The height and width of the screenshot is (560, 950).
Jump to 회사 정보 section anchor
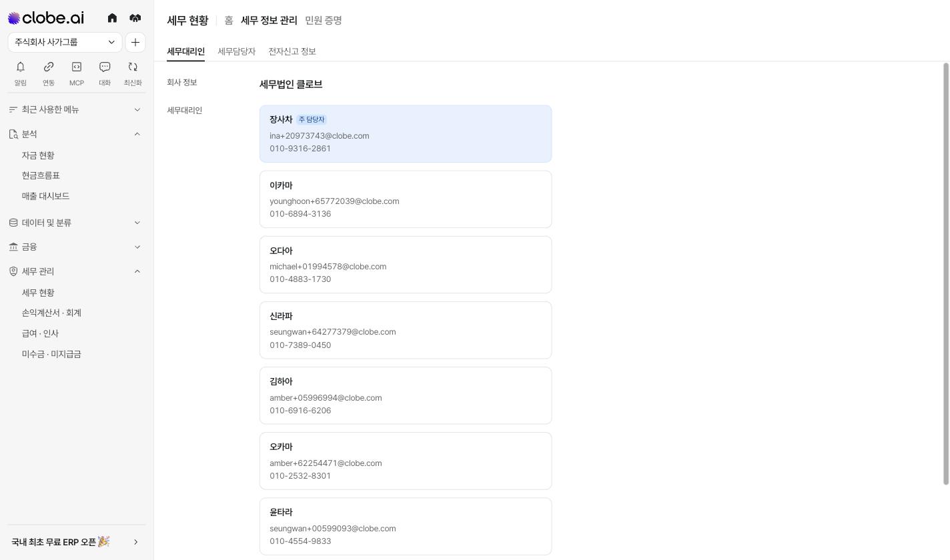coord(182,82)
